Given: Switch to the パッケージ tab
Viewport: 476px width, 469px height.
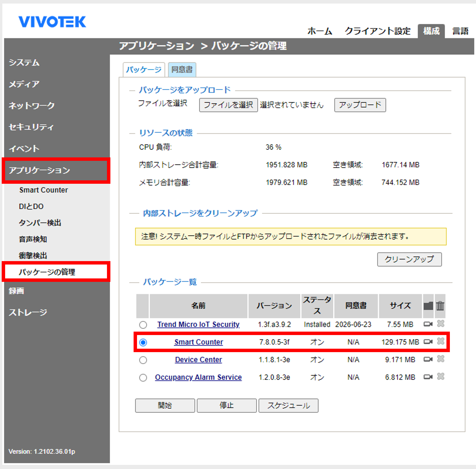Looking at the screenshot, I should point(144,70).
